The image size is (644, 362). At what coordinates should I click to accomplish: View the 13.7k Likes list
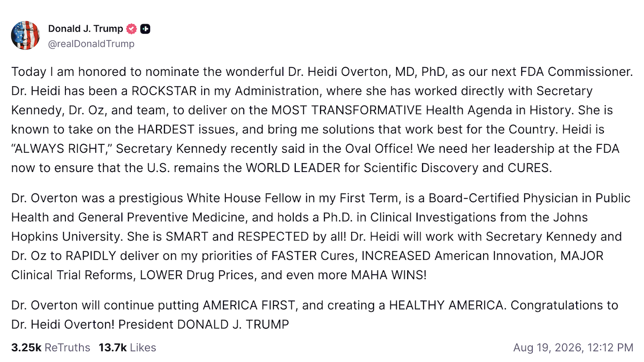[x=127, y=348]
